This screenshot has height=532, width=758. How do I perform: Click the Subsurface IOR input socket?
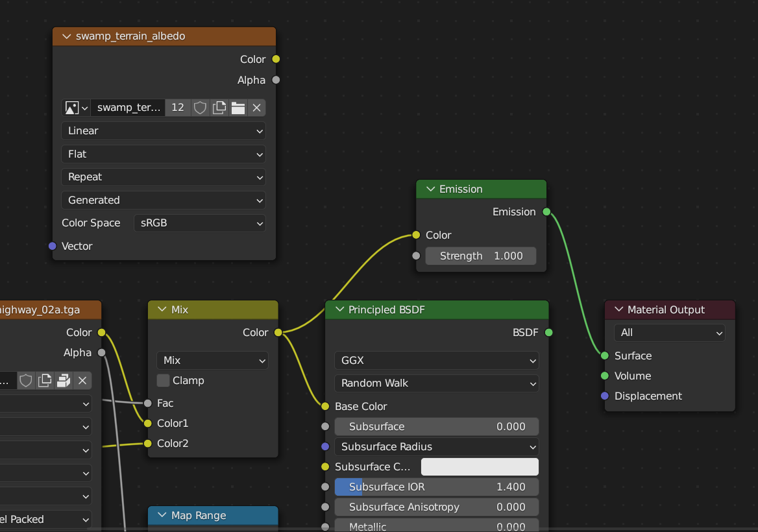pos(325,487)
